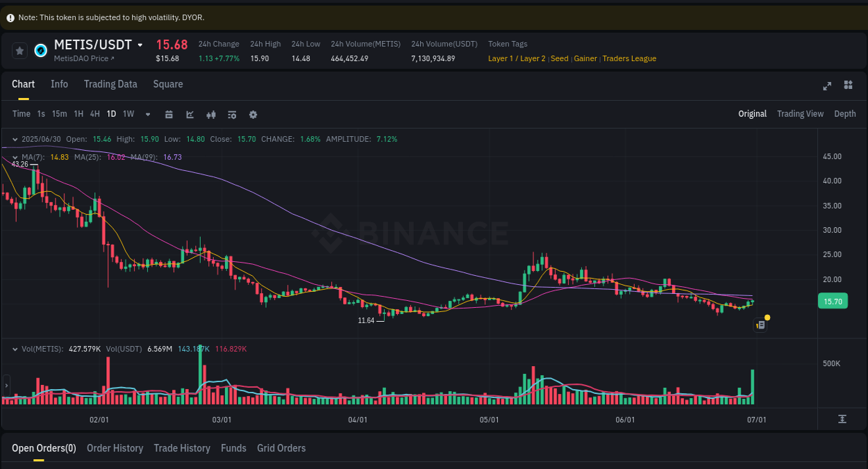
Task: Open the panel layout icon
Action: coord(848,85)
